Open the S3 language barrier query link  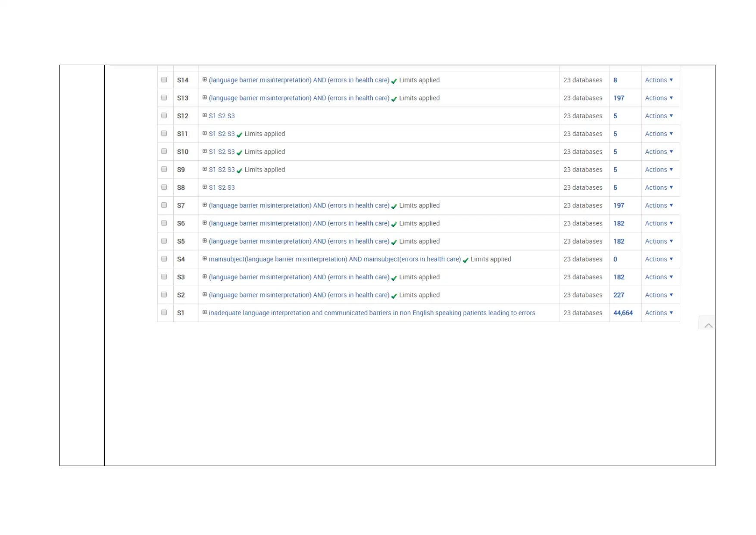pyautogui.click(x=299, y=277)
